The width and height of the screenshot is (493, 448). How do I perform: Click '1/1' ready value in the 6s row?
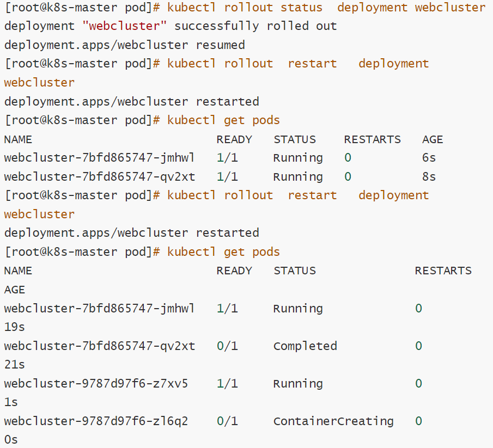coord(227,158)
